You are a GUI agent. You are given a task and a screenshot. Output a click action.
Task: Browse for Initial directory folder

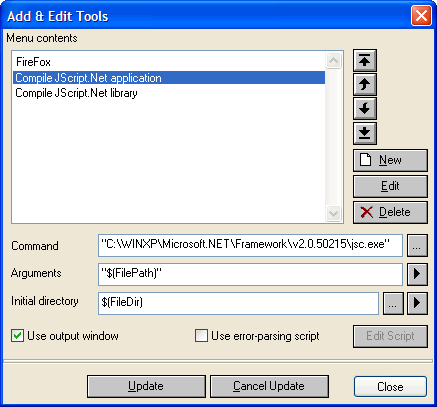pyautogui.click(x=393, y=303)
